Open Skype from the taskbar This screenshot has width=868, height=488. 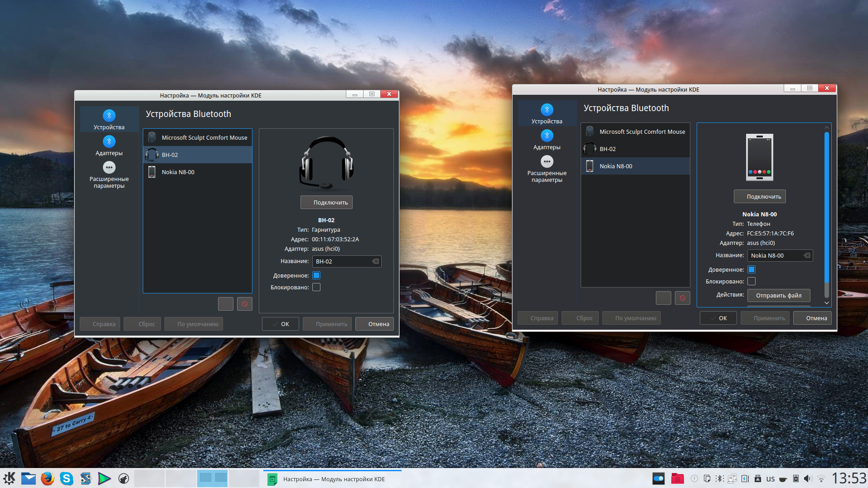pyautogui.click(x=67, y=478)
